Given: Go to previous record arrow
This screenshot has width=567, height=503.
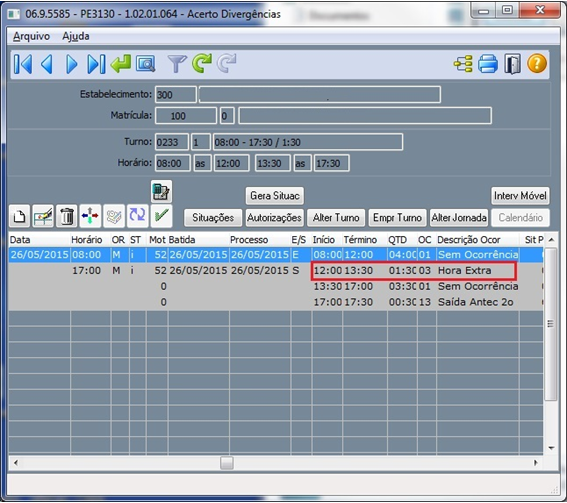Looking at the screenshot, I should pyautogui.click(x=47, y=64).
